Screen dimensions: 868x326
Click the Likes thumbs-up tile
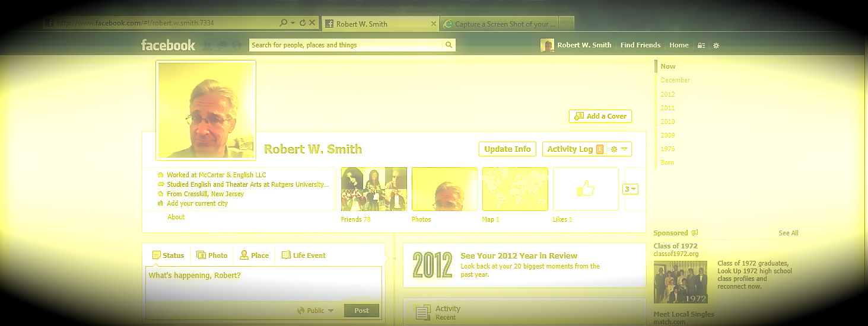pyautogui.click(x=586, y=189)
